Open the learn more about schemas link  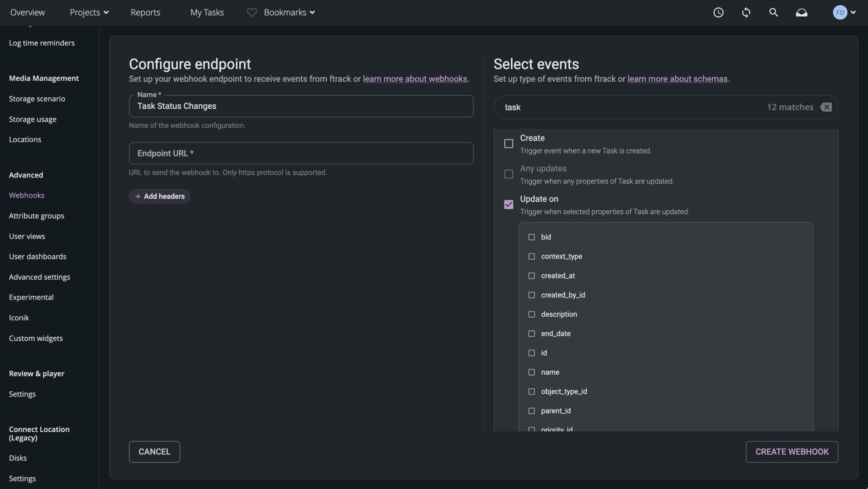[677, 79]
